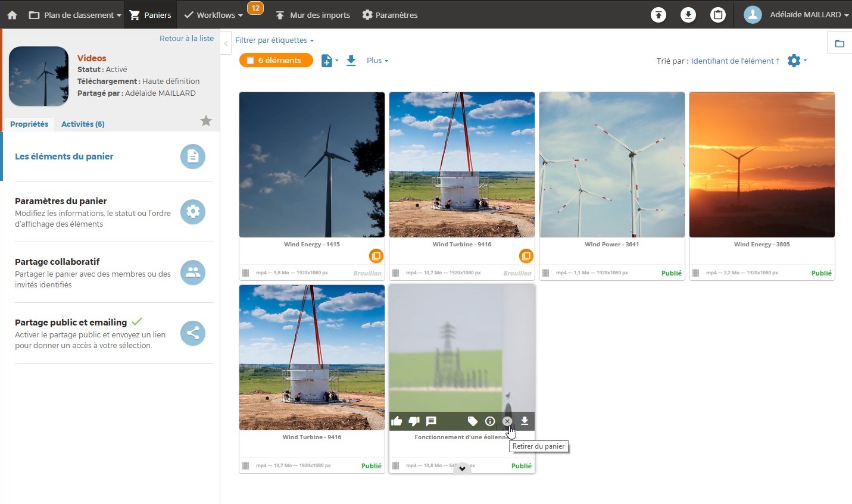Image resolution: width=852 pixels, height=504 pixels.
Task: Click the Publié status on Wind Energy - 3805
Action: (x=822, y=273)
